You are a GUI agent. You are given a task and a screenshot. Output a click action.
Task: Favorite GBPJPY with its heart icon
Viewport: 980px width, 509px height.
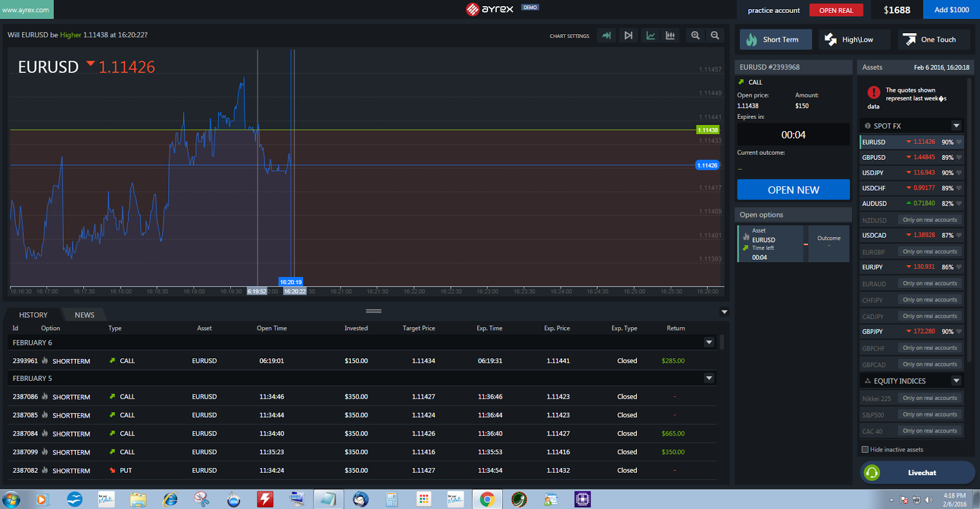[959, 331]
